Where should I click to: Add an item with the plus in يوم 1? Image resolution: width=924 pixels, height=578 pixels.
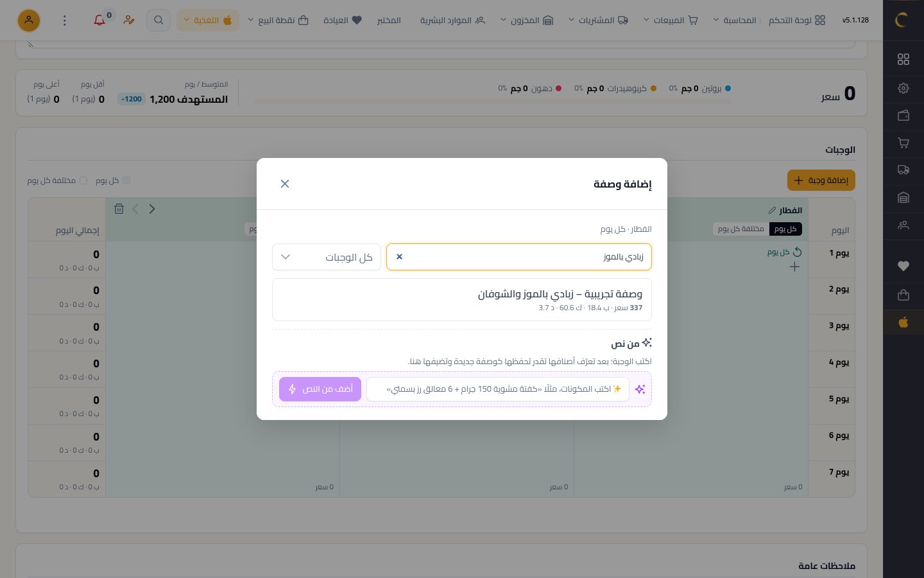[x=794, y=267]
